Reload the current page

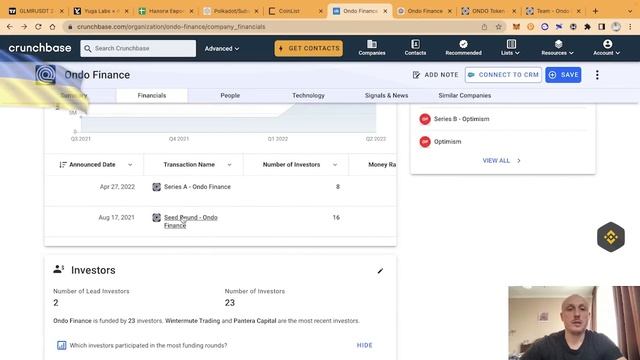tap(38, 27)
